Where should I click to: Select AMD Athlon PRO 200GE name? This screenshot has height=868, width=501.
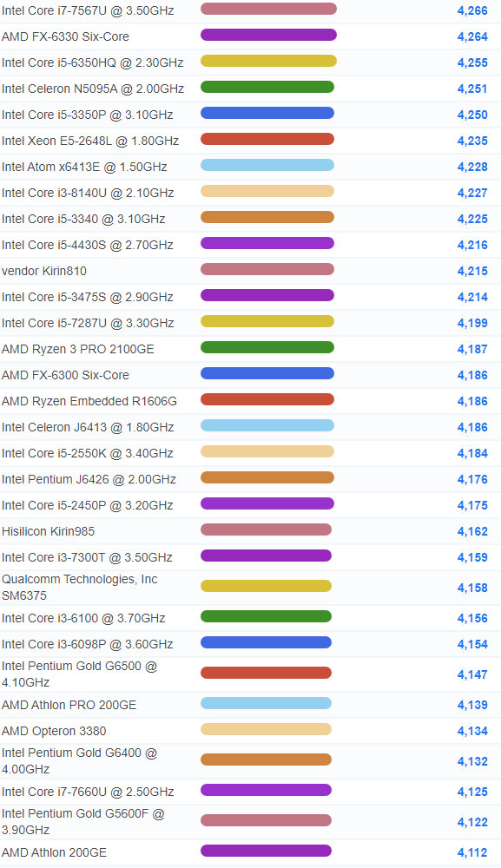click(69, 705)
